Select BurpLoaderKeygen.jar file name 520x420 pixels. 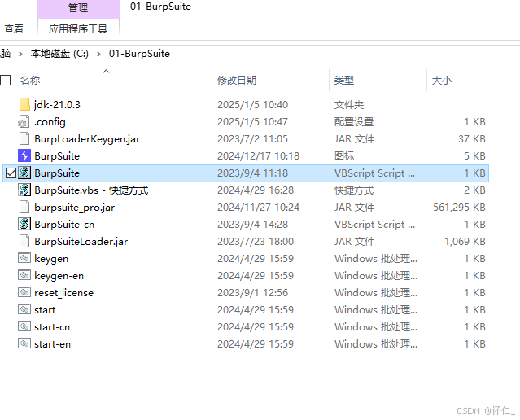pyautogui.click(x=87, y=139)
